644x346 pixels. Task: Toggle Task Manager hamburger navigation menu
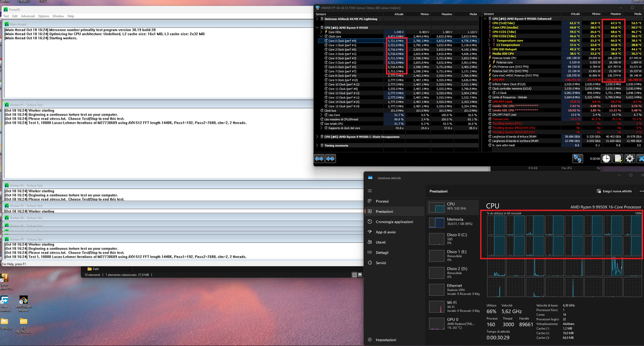(370, 191)
